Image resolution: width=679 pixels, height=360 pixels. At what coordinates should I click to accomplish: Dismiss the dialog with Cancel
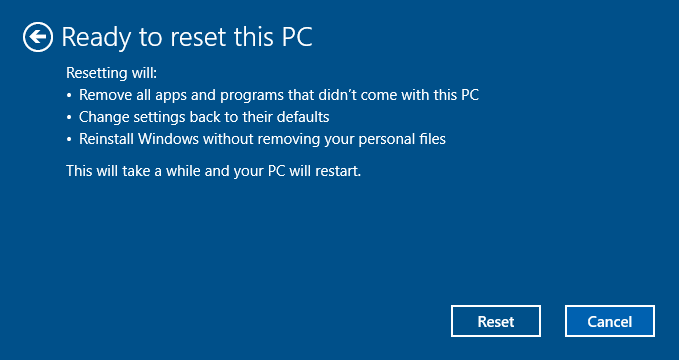tap(610, 321)
